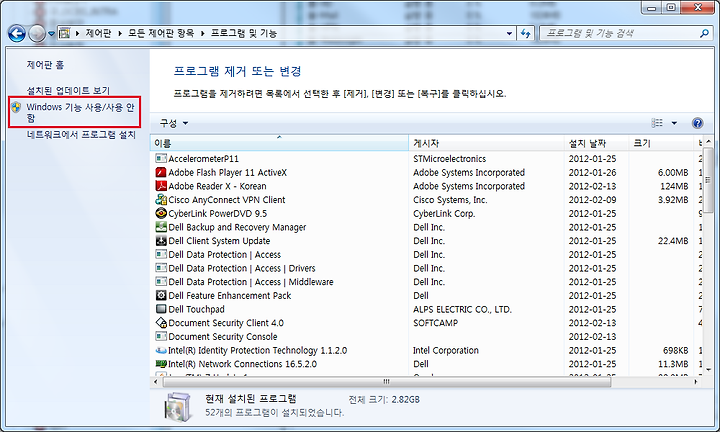Click the vertical scrollbar down arrow
720x432 pixels.
tap(708, 369)
